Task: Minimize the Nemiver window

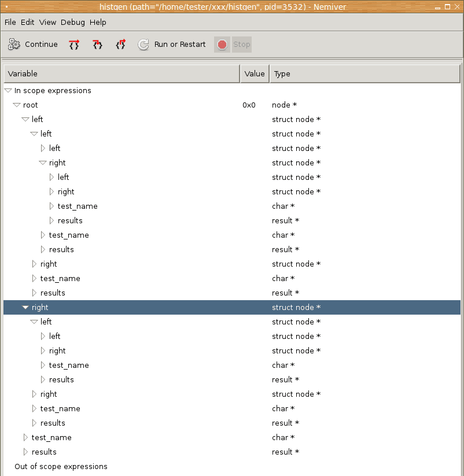Action: click(437, 8)
